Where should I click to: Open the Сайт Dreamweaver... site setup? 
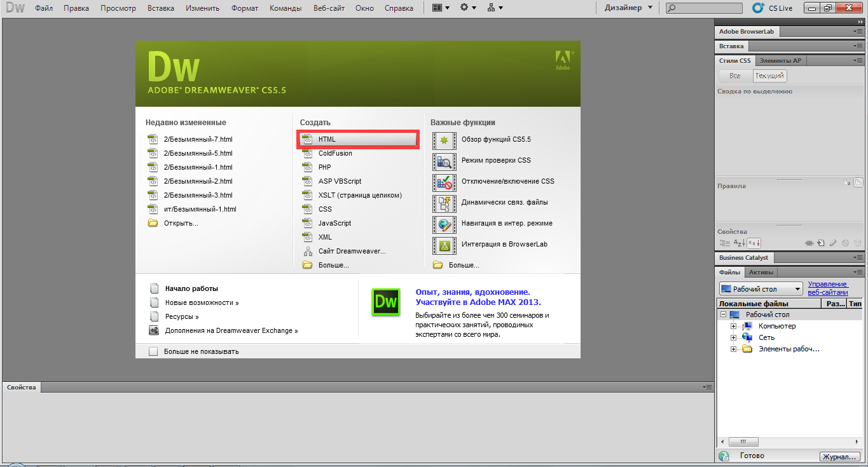tap(344, 251)
